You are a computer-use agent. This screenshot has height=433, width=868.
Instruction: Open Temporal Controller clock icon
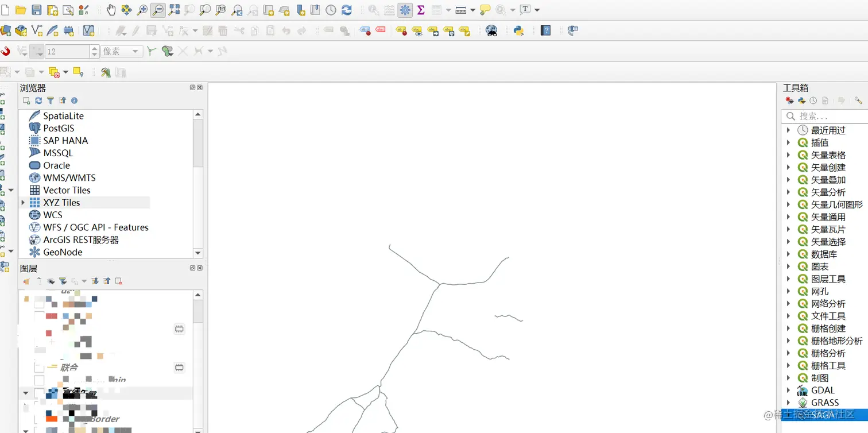(331, 10)
